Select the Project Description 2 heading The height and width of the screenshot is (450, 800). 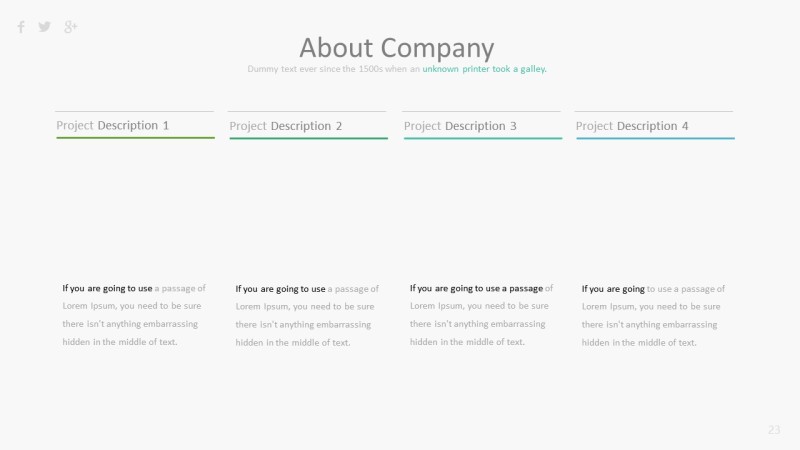tap(286, 126)
